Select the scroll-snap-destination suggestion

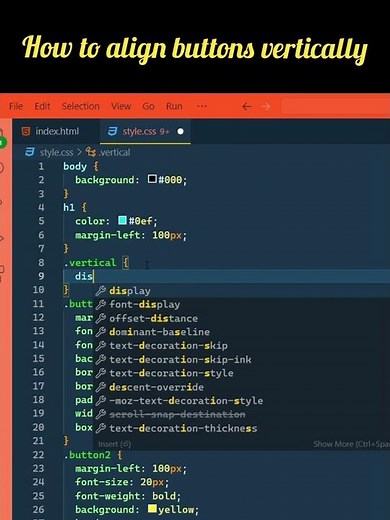click(x=241, y=415)
